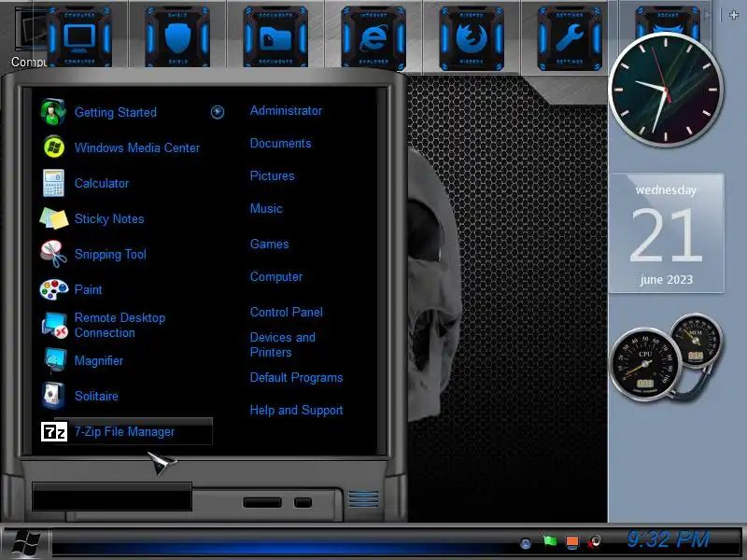Image resolution: width=747 pixels, height=560 pixels.
Task: Click the network tray icon
Action: pos(572,542)
